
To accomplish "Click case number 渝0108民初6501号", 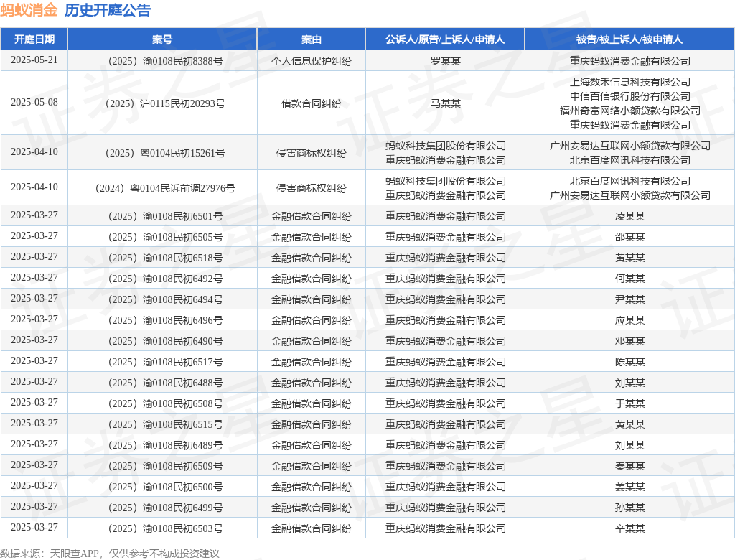I will [166, 216].
